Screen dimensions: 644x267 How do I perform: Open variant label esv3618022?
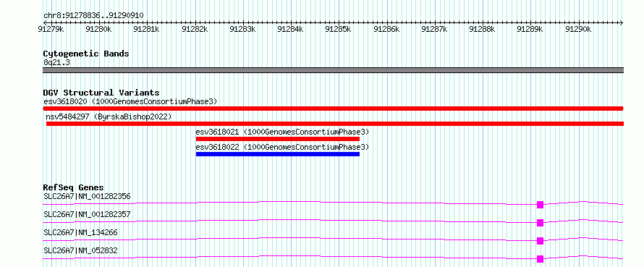tap(283, 147)
